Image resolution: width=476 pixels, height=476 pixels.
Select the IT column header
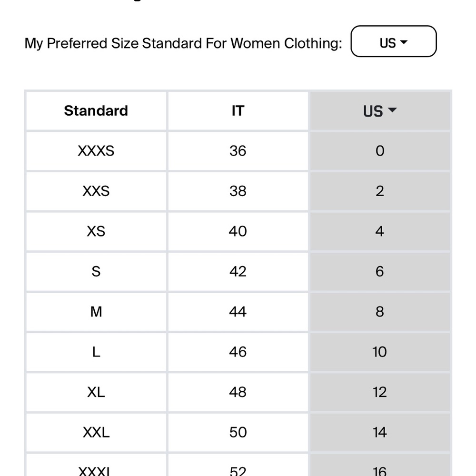pos(238,111)
